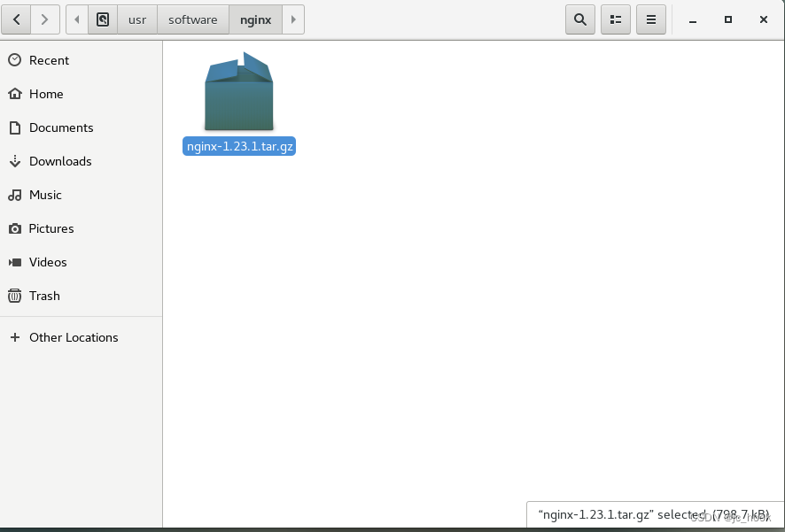Click the nginx-1.23.1.tar.gz file name label
This screenshot has height=532, width=785.
click(x=239, y=146)
